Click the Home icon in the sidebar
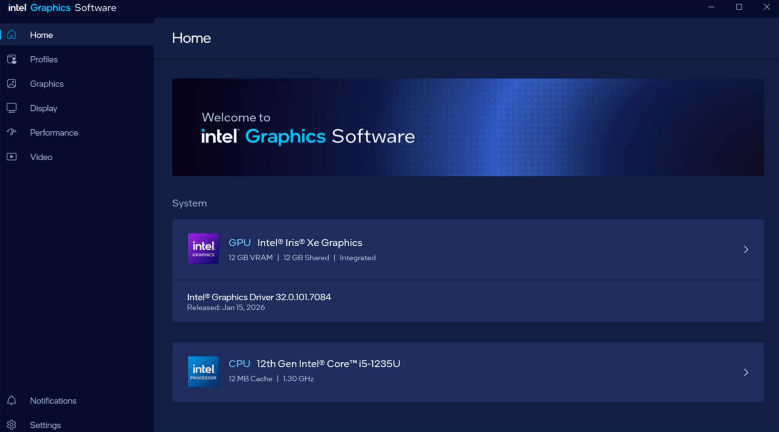The width and height of the screenshot is (779, 432). coord(12,35)
